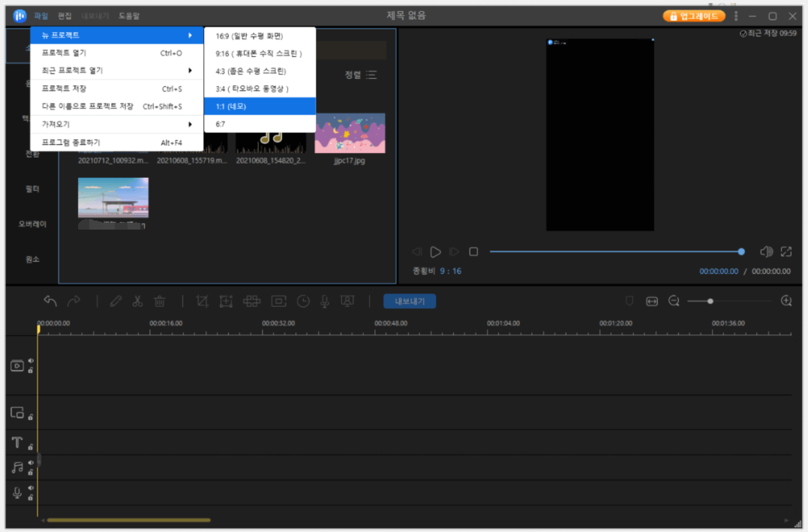
Task: Click the scissors split icon
Action: (137, 301)
